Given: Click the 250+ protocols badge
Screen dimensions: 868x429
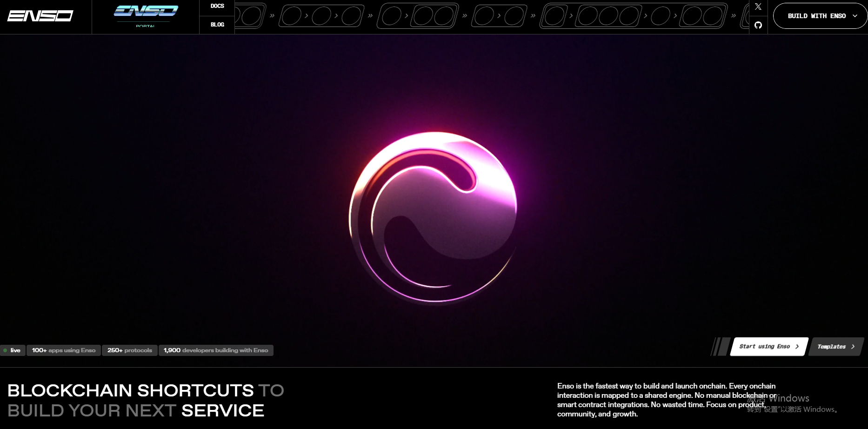Looking at the screenshot, I should click(x=130, y=350).
